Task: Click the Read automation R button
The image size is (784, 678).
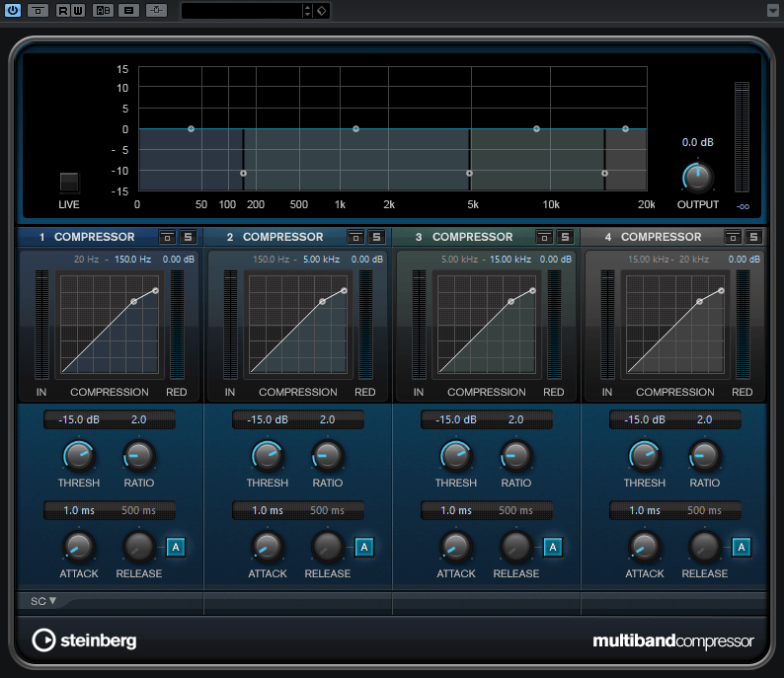Action: 63,10
